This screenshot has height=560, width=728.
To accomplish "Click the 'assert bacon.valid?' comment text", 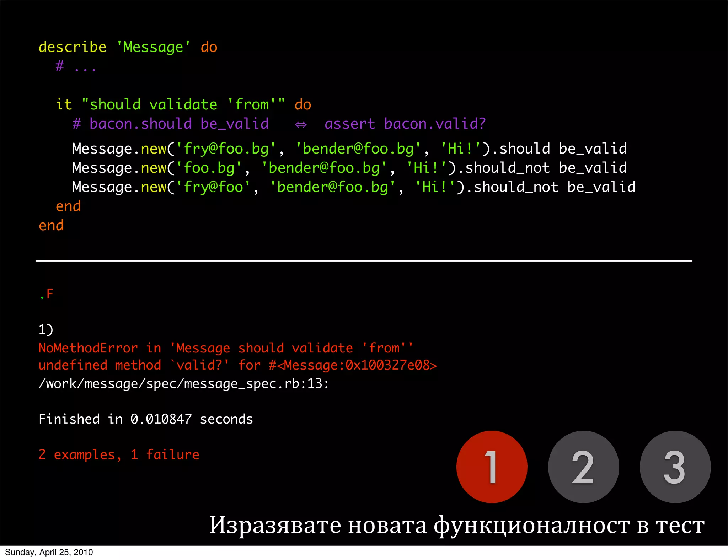I will tap(405, 124).
